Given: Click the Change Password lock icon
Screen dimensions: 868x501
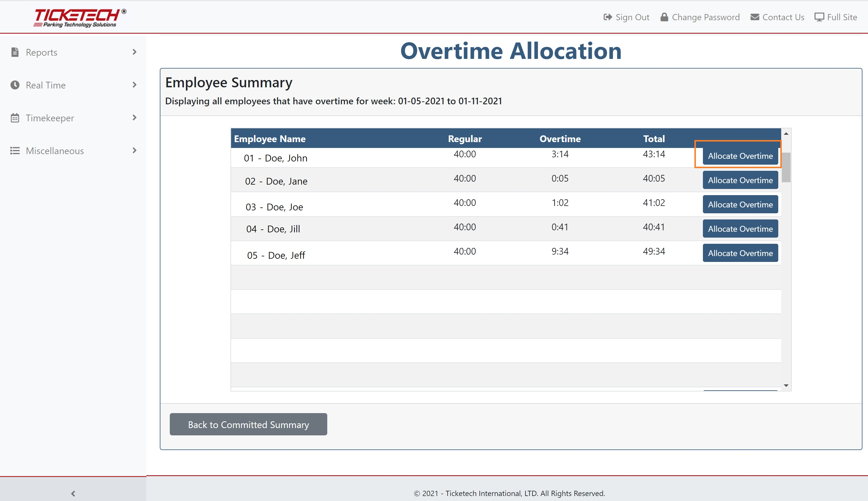Looking at the screenshot, I should pos(664,17).
